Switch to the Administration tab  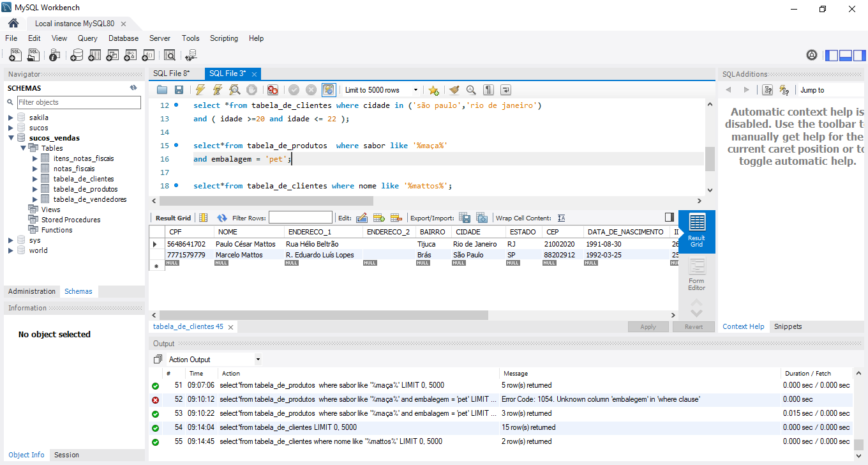pyautogui.click(x=32, y=291)
